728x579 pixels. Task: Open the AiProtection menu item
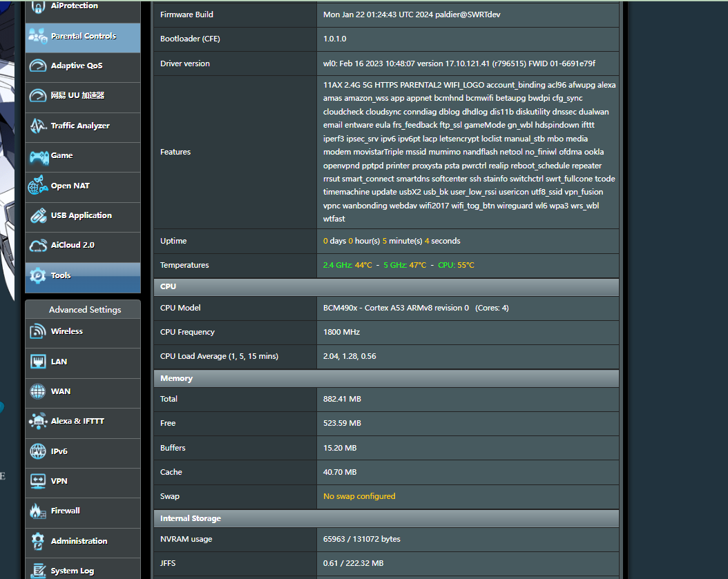[74, 6]
